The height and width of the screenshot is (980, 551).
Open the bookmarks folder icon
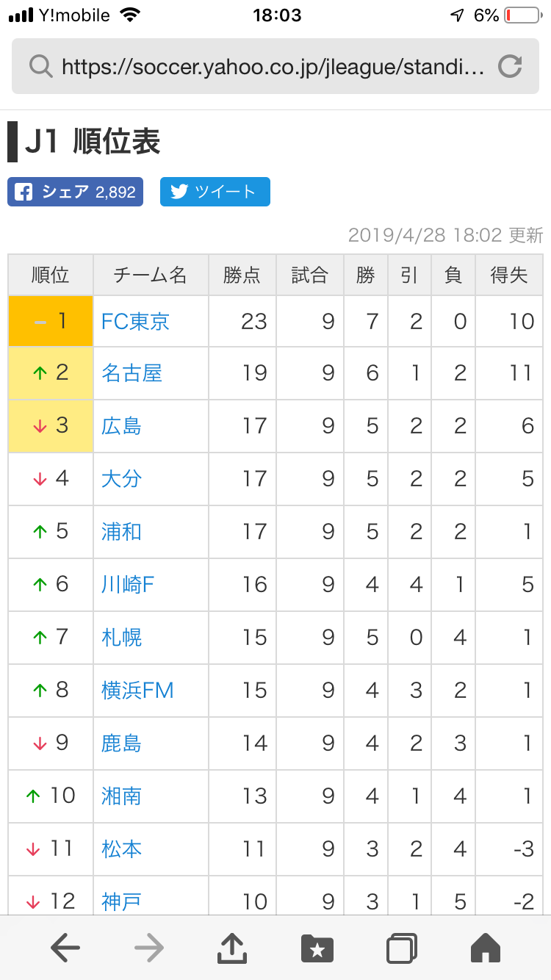pyautogui.click(x=317, y=948)
